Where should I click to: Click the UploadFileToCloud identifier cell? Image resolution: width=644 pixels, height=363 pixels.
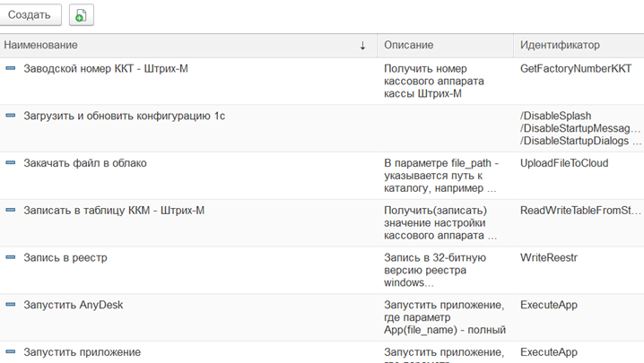[x=564, y=163]
